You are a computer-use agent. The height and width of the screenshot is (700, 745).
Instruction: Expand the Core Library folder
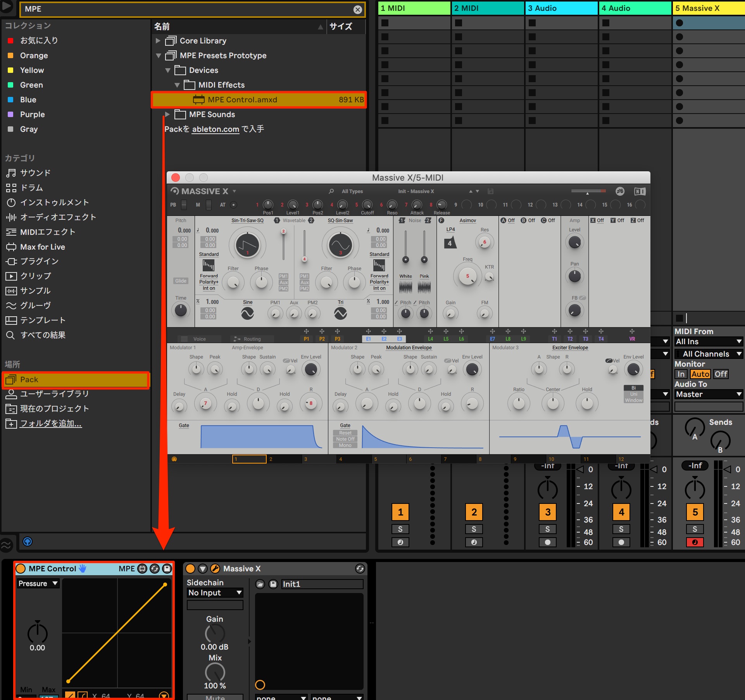[158, 40]
